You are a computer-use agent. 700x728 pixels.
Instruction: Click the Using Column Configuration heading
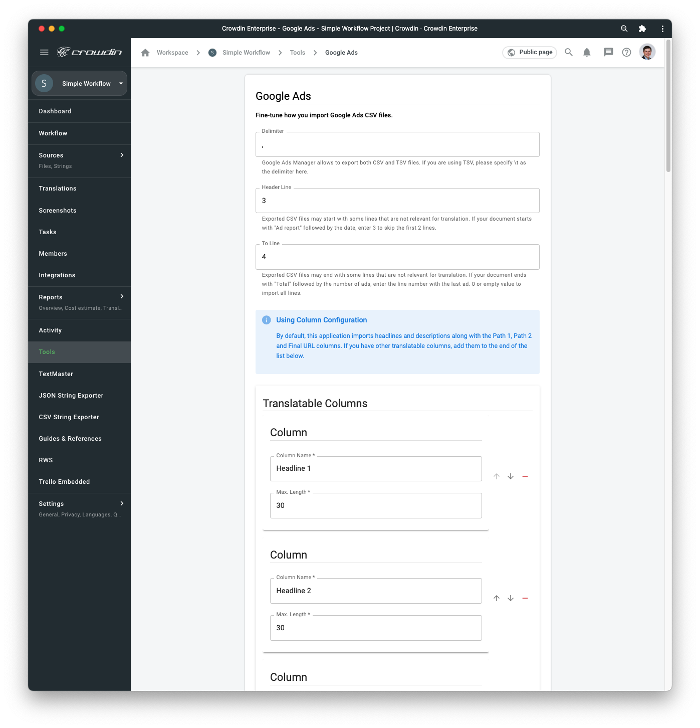(322, 320)
